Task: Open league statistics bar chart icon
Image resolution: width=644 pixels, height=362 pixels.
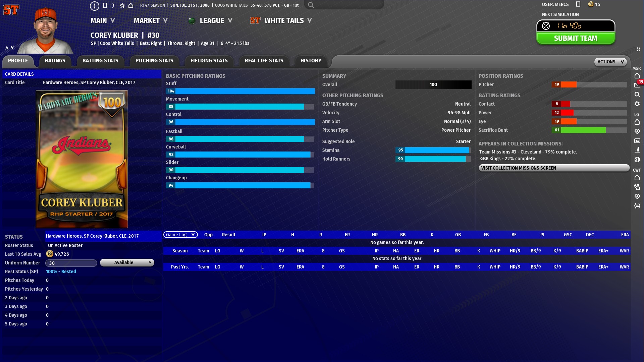Action: [637, 150]
